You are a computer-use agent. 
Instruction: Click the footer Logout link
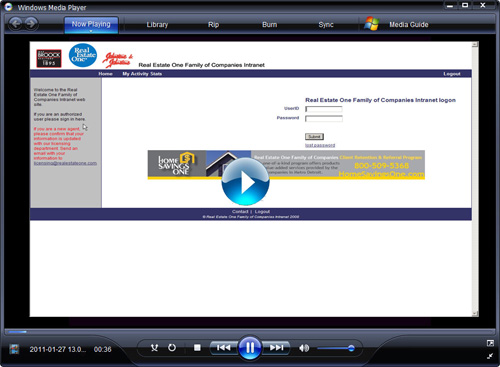click(x=262, y=212)
